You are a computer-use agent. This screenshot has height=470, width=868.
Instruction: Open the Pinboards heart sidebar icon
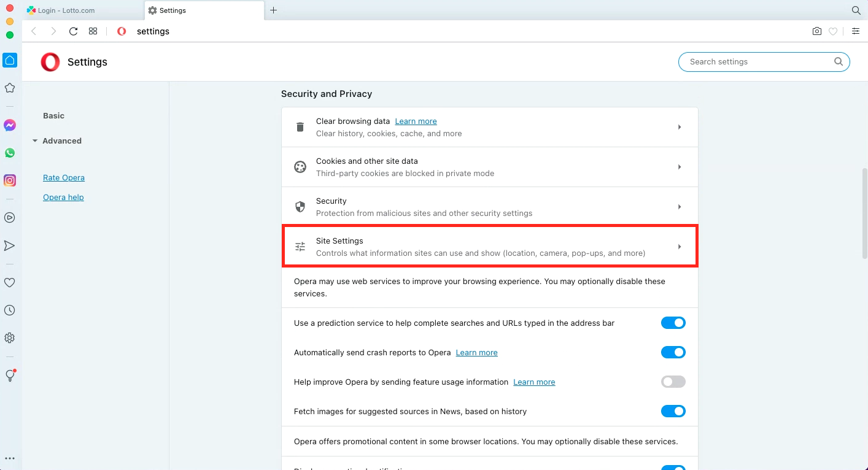[x=10, y=283]
